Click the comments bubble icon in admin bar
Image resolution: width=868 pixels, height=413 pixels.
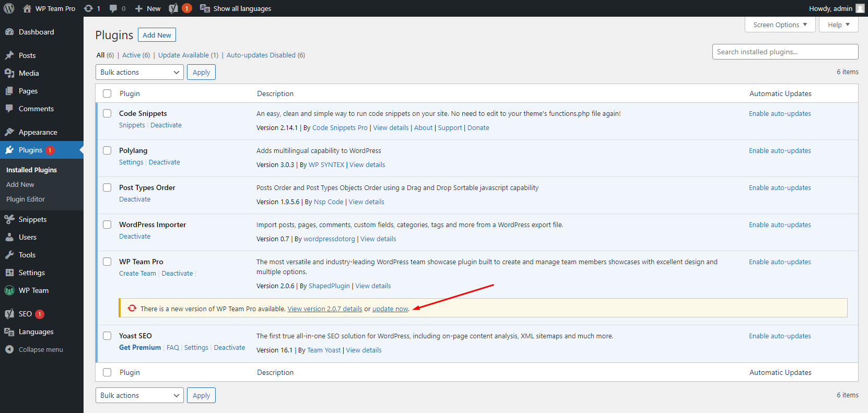pyautogui.click(x=113, y=8)
